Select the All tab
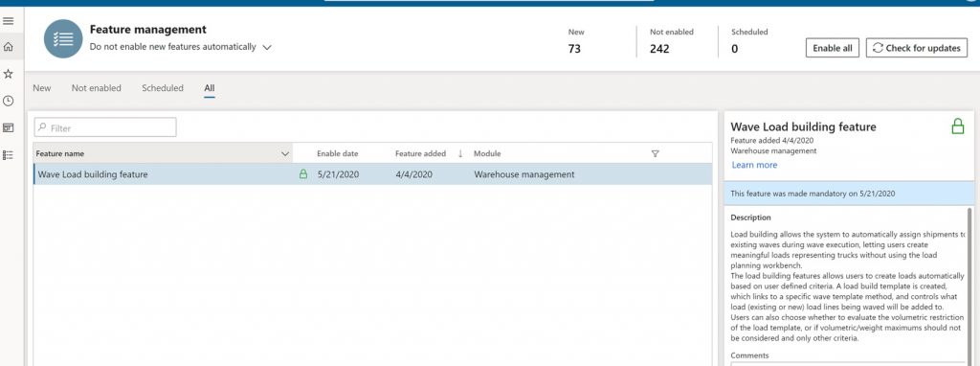The image size is (980, 366). click(210, 88)
